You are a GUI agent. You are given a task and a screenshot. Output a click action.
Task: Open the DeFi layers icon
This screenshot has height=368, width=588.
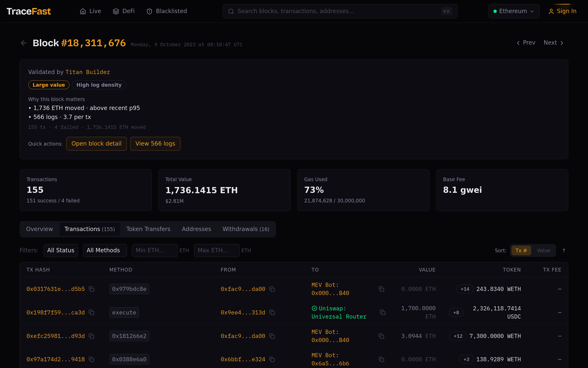click(116, 11)
